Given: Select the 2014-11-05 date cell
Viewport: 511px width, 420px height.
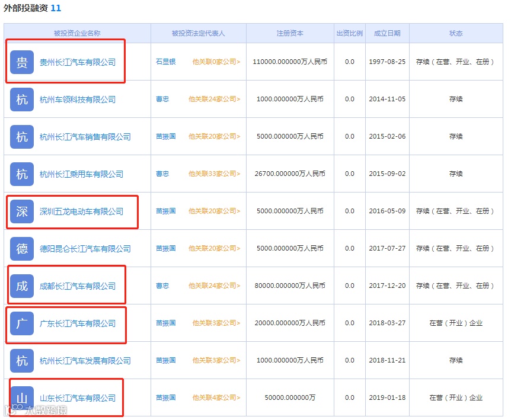Looking at the screenshot, I should point(387,99).
